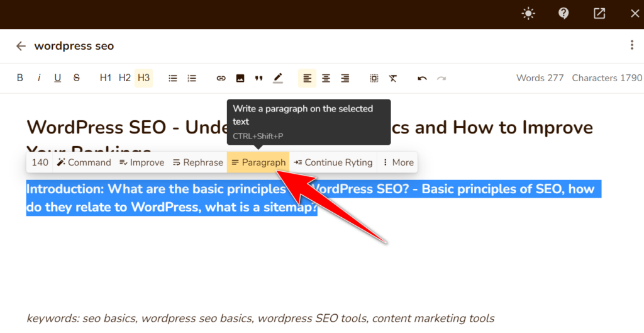Insert an image
This screenshot has width=644, height=333.
coord(240,78)
